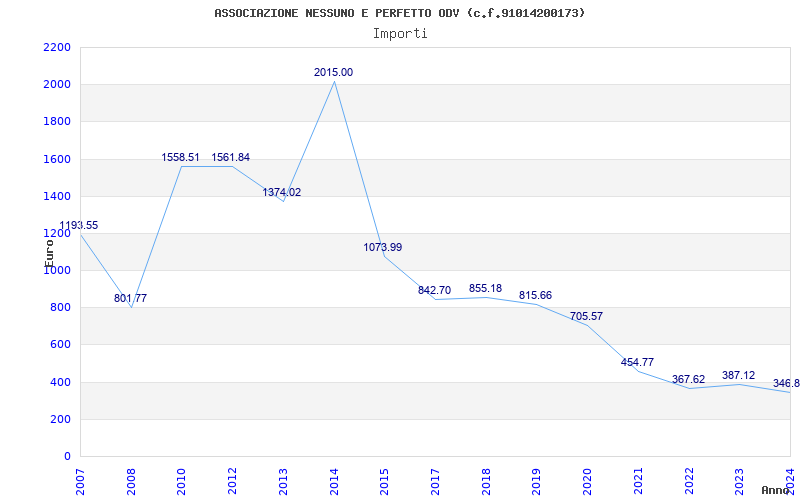Click the 2019 x-axis year label
Screen dimensions: 800x500
537,481
